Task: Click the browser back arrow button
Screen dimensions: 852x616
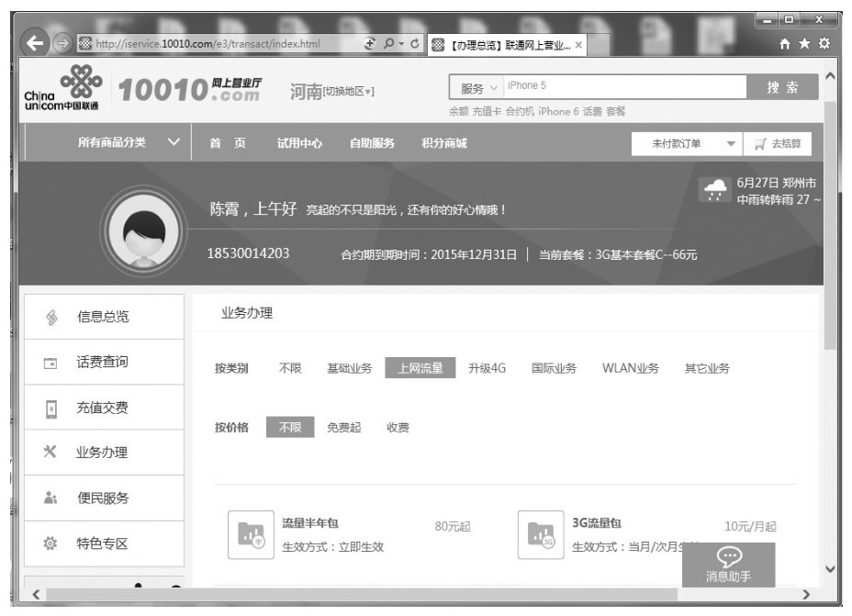Action: 35,43
